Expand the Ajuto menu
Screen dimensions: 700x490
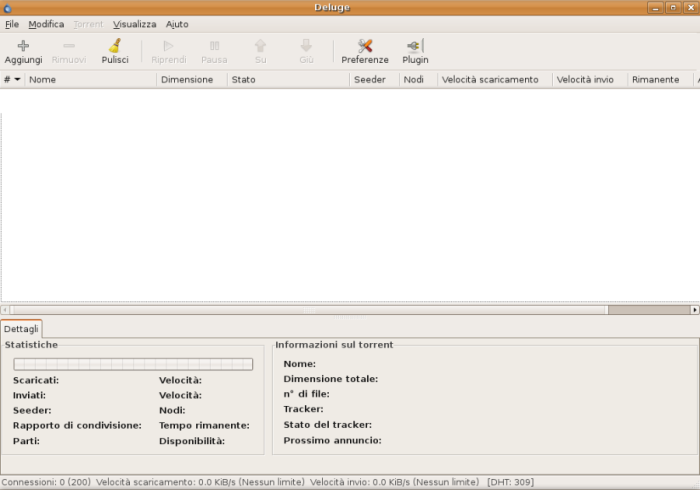[x=177, y=24]
